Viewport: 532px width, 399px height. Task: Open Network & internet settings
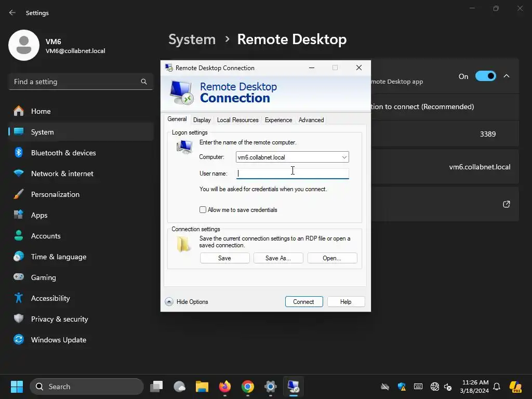point(81,174)
